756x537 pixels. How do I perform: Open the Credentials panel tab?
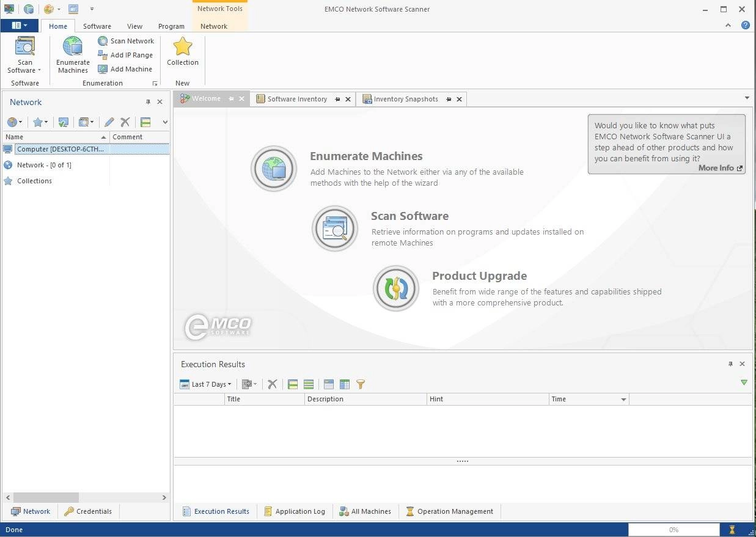coord(88,511)
